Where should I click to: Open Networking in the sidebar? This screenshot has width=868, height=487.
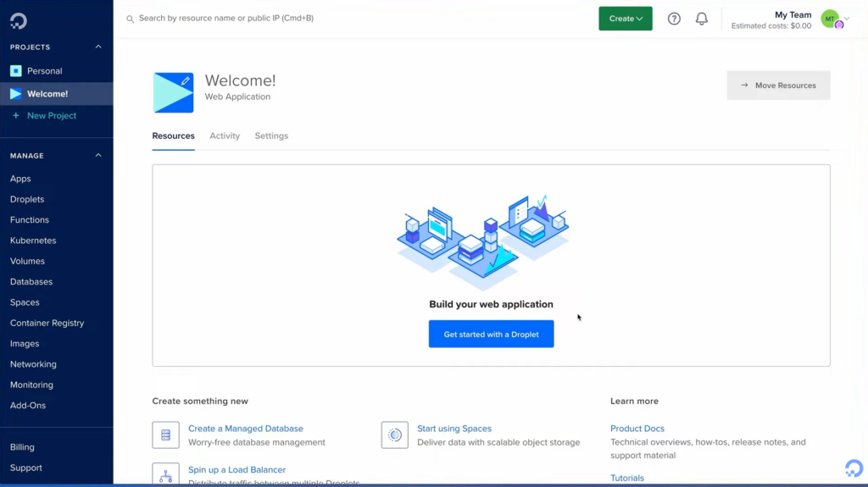(33, 364)
